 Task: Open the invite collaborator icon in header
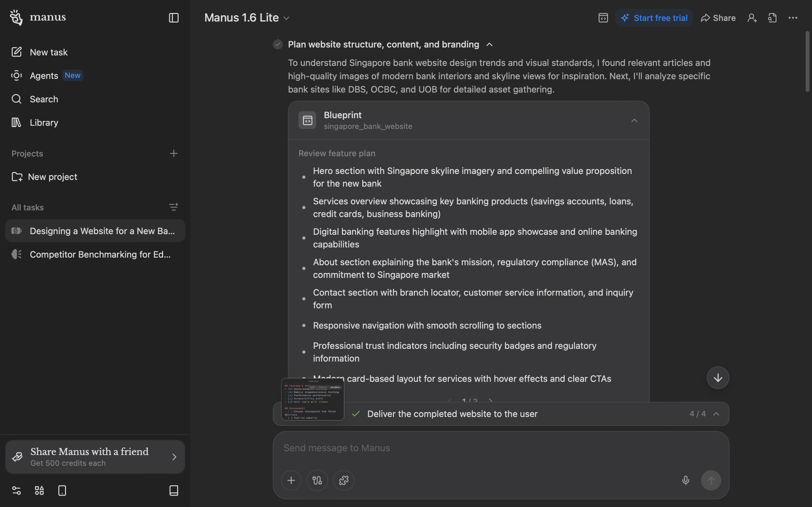[752, 18]
